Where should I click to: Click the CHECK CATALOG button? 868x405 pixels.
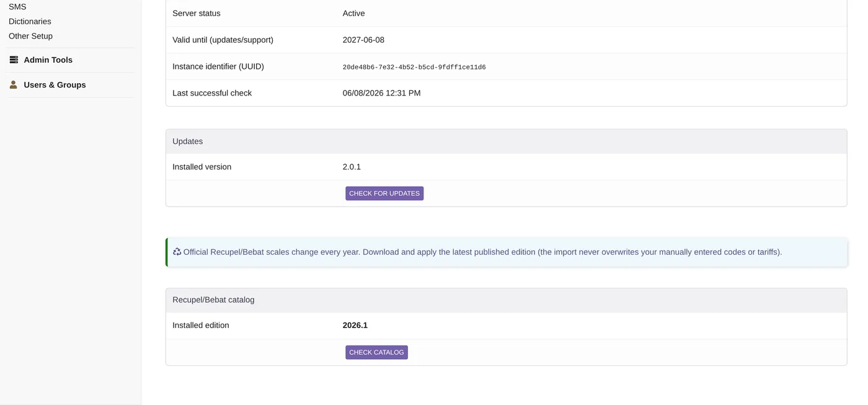tap(376, 352)
